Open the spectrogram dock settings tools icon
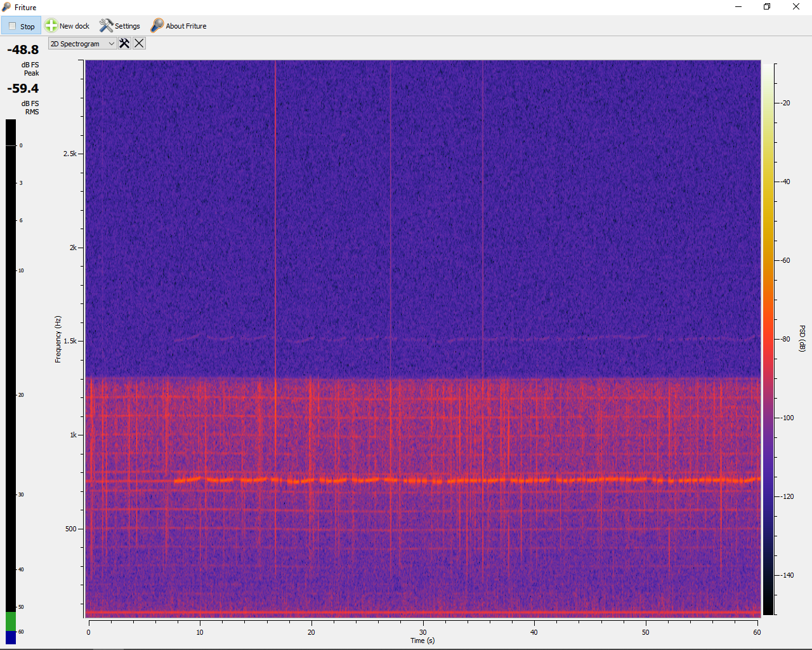The width and height of the screenshot is (812, 650). click(124, 43)
